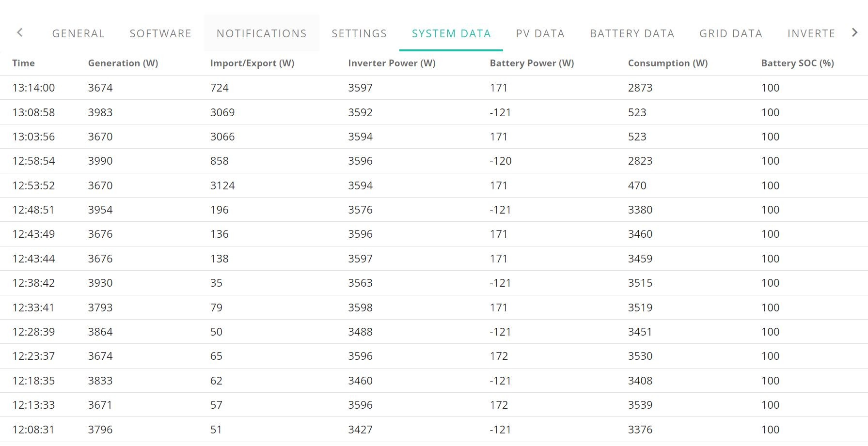Select the 13:14:00 data row
This screenshot has width=868, height=446.
click(x=434, y=88)
